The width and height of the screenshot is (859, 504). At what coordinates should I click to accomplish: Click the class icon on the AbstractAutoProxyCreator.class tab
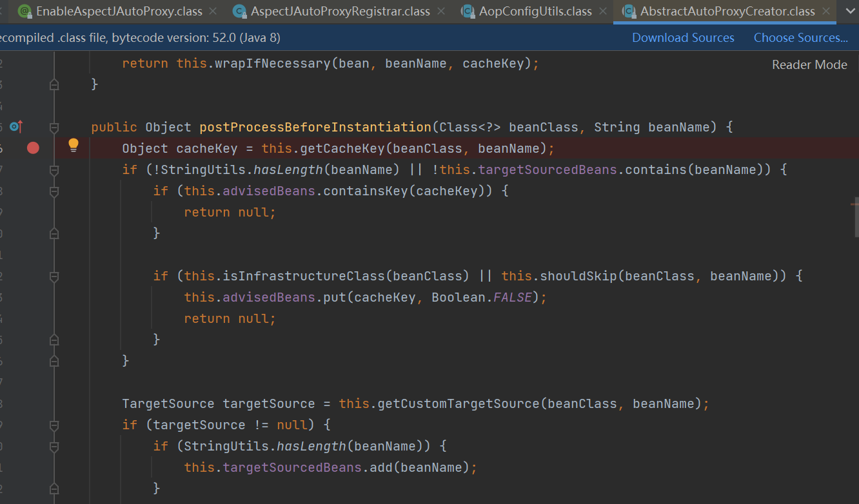[629, 11]
